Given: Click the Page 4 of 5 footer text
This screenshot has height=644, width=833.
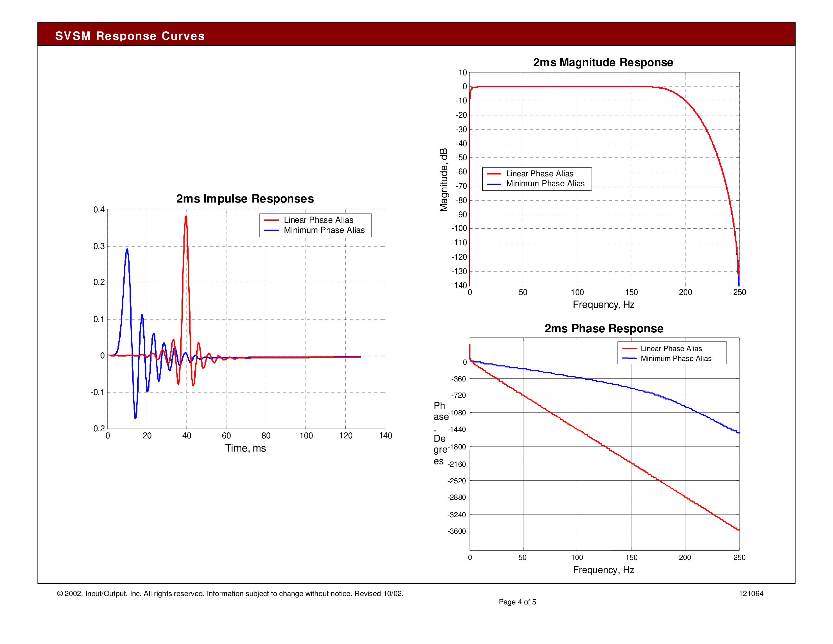Looking at the screenshot, I should pos(517,602).
